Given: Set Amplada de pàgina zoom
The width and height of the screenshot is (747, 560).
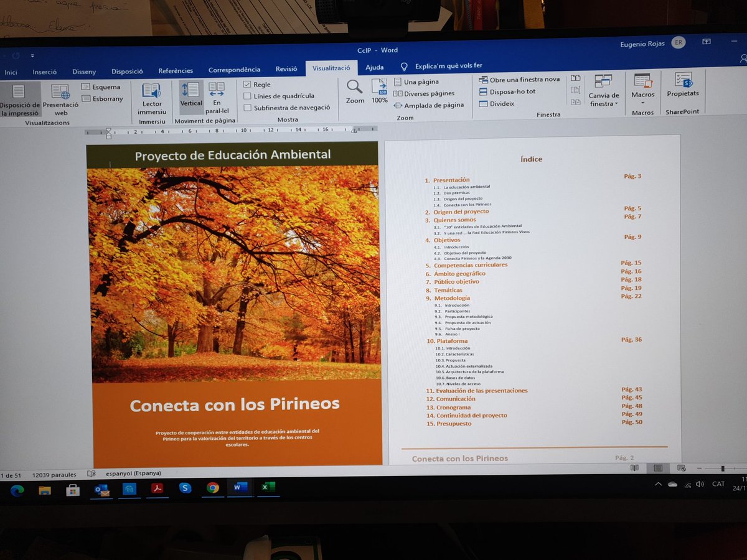Looking at the screenshot, I should (x=429, y=105).
